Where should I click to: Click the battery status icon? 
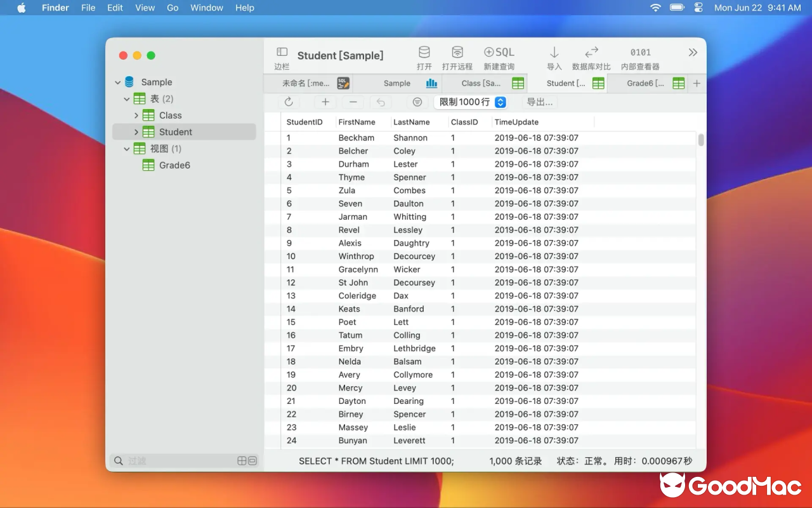coord(677,8)
